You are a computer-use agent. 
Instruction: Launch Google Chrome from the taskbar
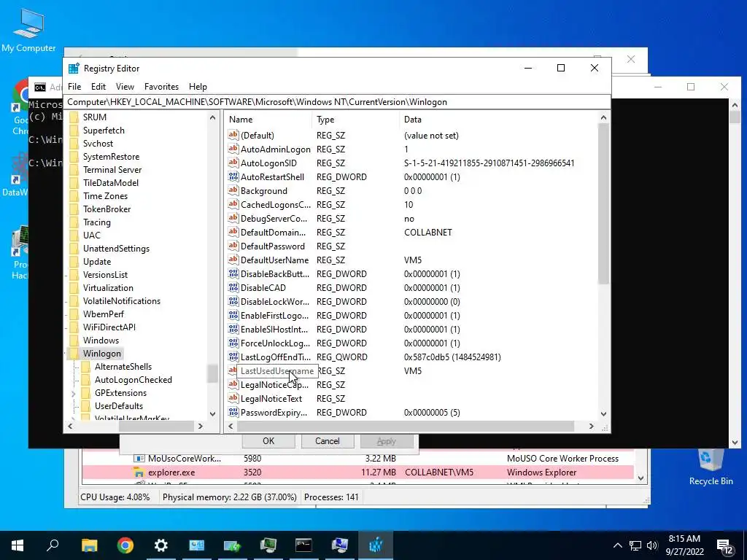click(125, 545)
